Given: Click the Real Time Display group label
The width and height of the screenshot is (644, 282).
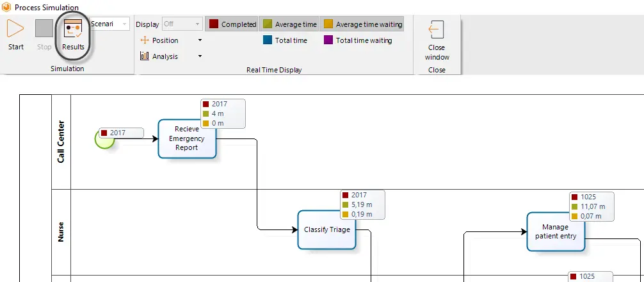Looking at the screenshot, I should point(274,70).
